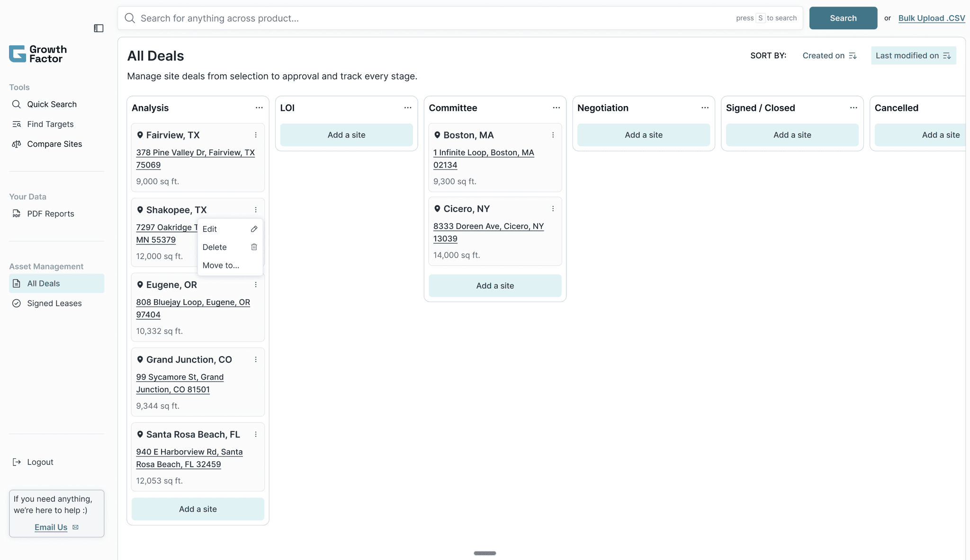Sort deals by Last modified on
Image resolution: width=970 pixels, height=560 pixels.
click(913, 55)
